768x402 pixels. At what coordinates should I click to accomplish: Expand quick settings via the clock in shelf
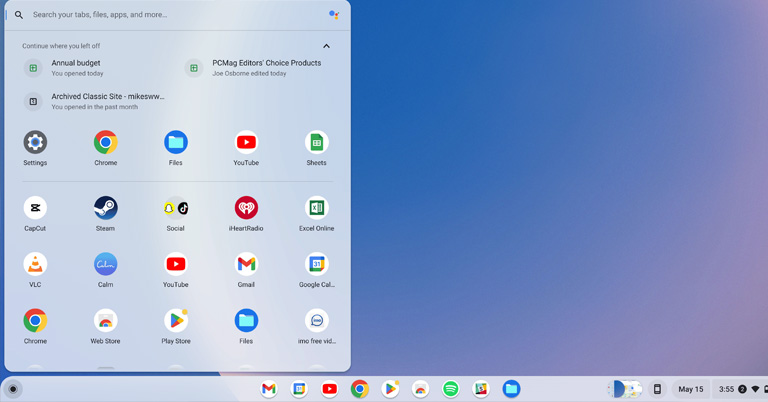click(x=726, y=389)
